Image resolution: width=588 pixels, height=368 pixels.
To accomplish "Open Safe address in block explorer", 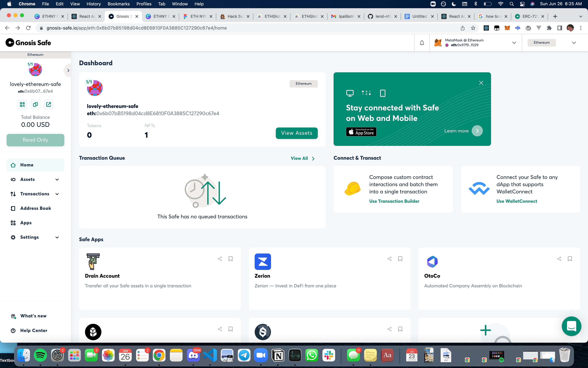I will click(x=49, y=104).
